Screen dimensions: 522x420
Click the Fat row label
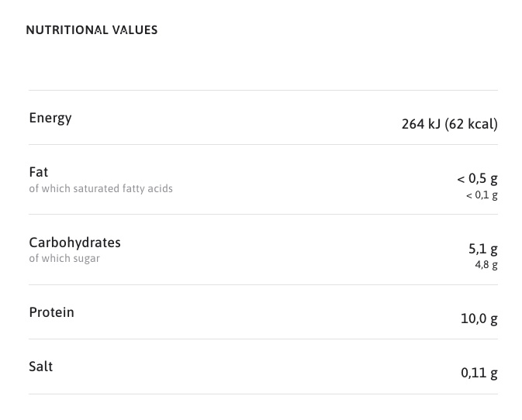(39, 172)
